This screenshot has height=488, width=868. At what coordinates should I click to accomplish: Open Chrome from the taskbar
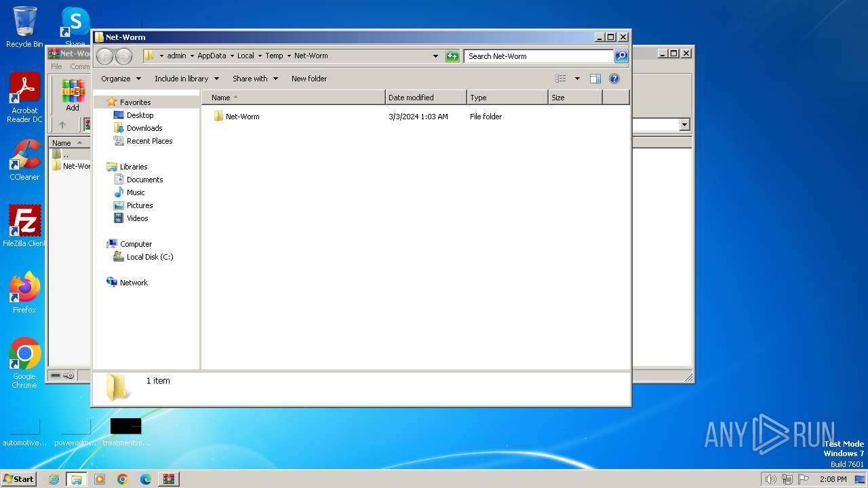[x=123, y=479]
